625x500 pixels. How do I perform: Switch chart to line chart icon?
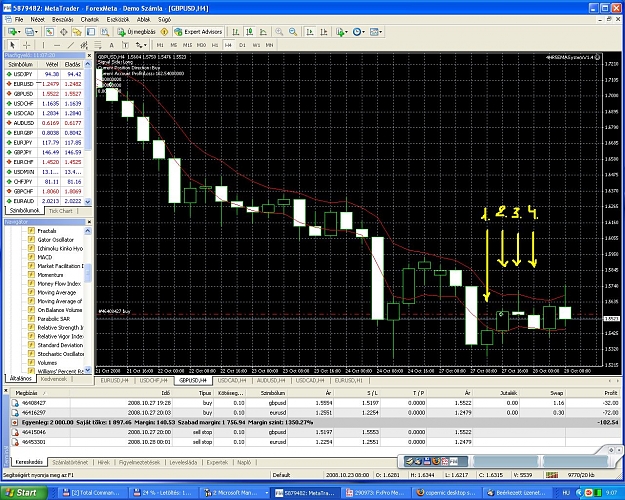[263, 32]
